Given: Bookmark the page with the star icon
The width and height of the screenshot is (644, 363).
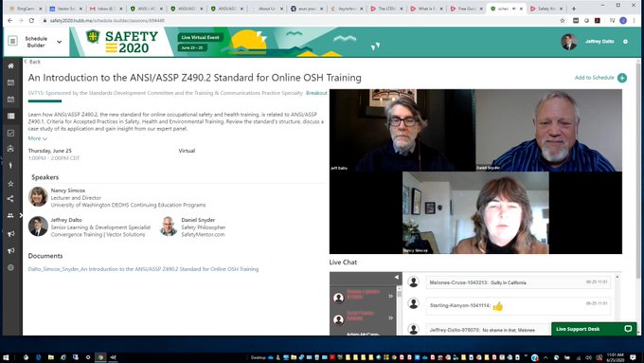Looking at the screenshot, I should 563,21.
